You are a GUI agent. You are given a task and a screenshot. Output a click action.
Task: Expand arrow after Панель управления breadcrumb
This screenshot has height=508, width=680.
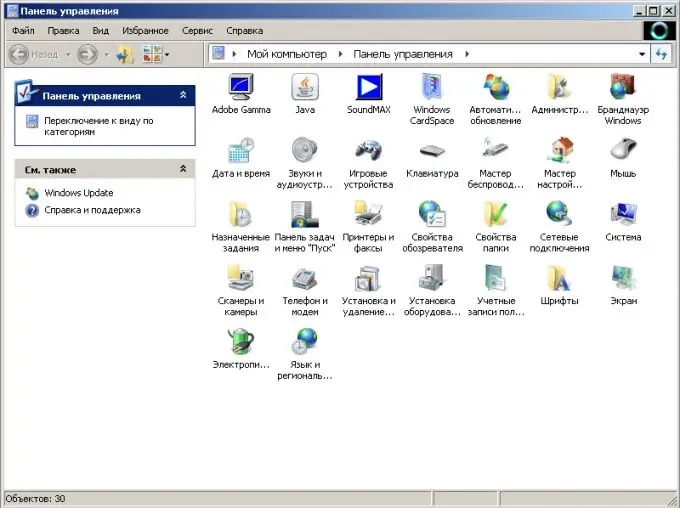467,54
